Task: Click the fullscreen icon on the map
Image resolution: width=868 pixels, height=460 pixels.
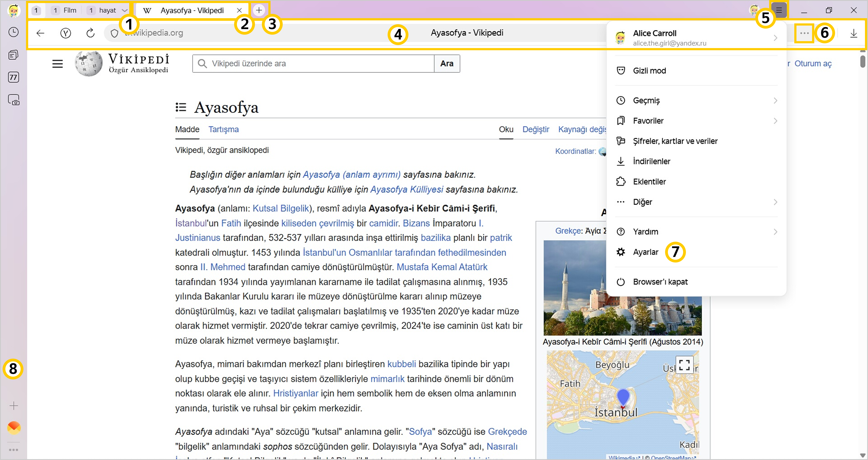Action: [684, 365]
